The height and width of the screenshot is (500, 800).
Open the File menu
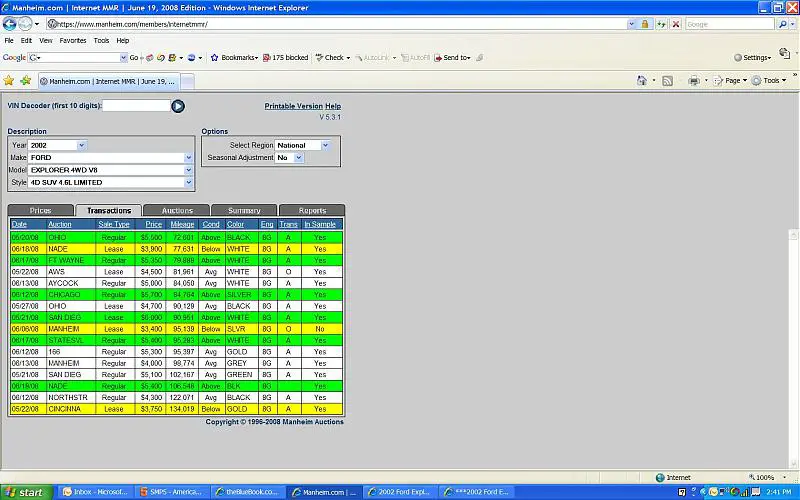9,40
